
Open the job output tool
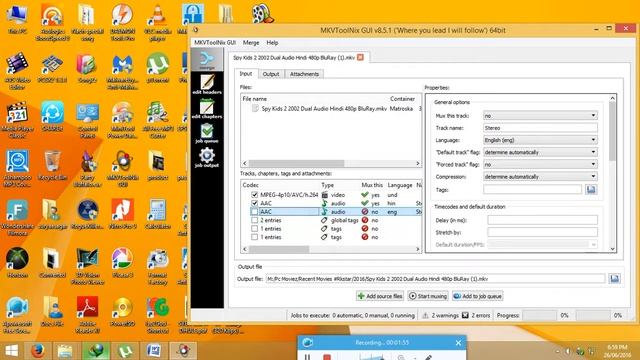point(207,158)
